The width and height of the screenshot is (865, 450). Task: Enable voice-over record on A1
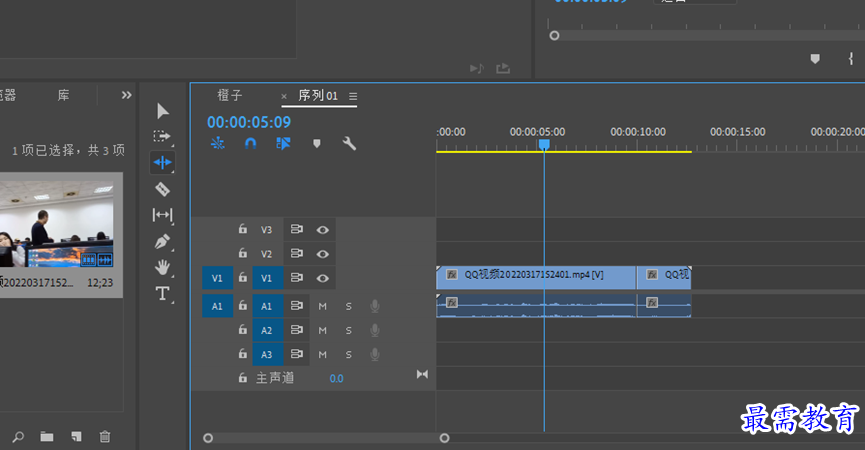(x=375, y=306)
